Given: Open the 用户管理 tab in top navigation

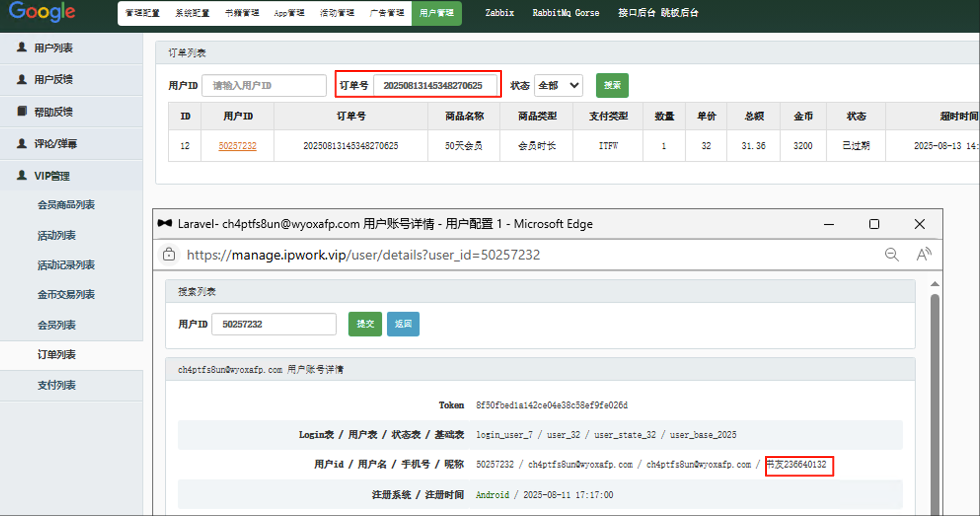Looking at the screenshot, I should 436,13.
